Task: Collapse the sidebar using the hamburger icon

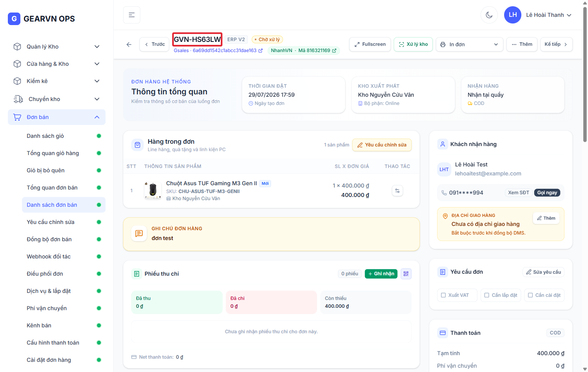Action: tap(132, 15)
